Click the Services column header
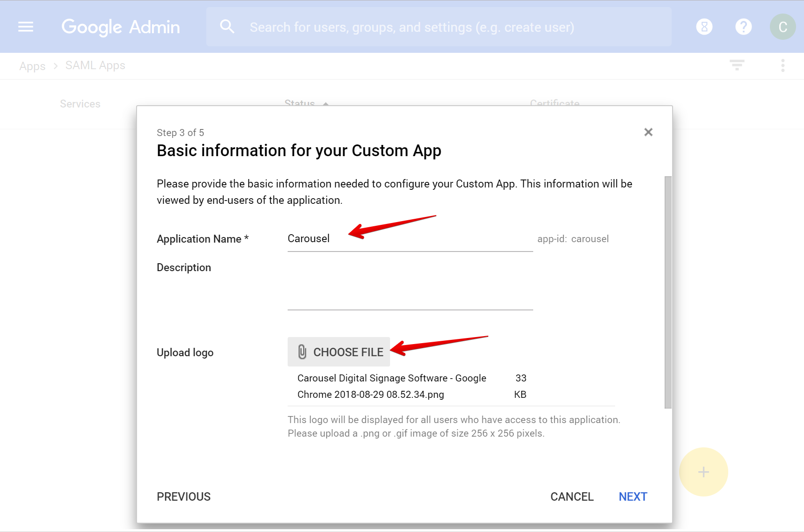Image resolution: width=804 pixels, height=532 pixels. [80, 104]
